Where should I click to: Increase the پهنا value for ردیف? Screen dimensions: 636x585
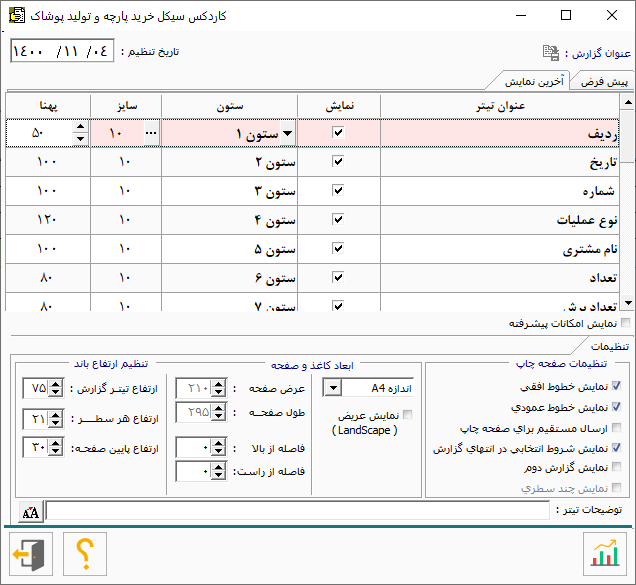click(80, 127)
